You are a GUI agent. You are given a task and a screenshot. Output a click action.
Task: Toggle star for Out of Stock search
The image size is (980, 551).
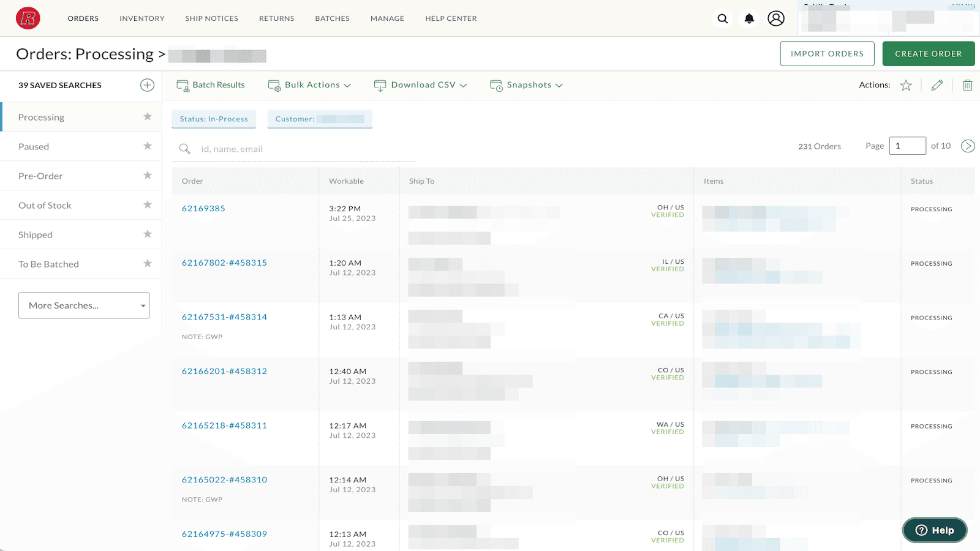pos(147,204)
